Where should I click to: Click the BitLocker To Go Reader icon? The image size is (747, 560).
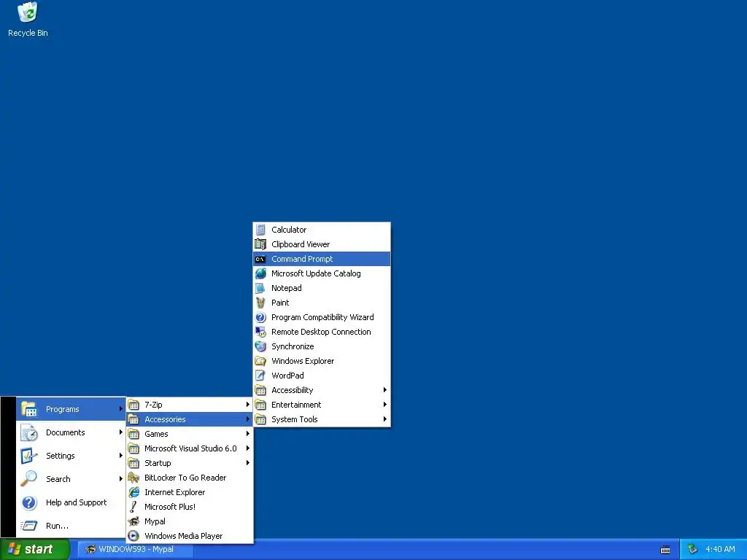134,478
